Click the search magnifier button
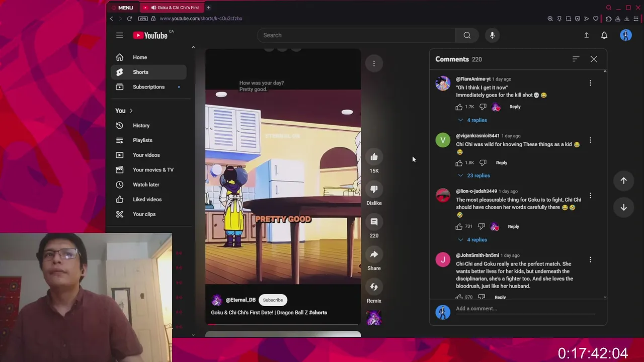This screenshot has width=644, height=362. click(467, 35)
